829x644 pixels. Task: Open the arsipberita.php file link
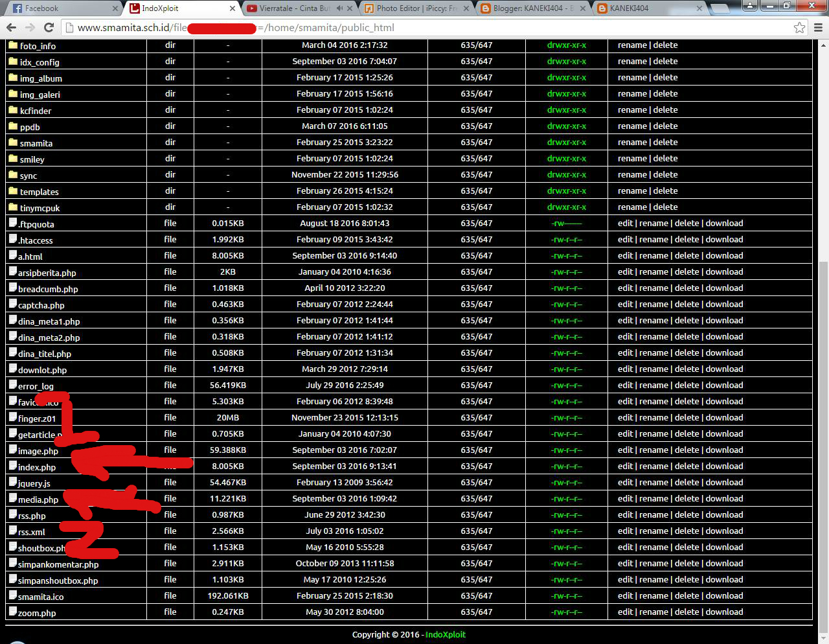coord(47,273)
